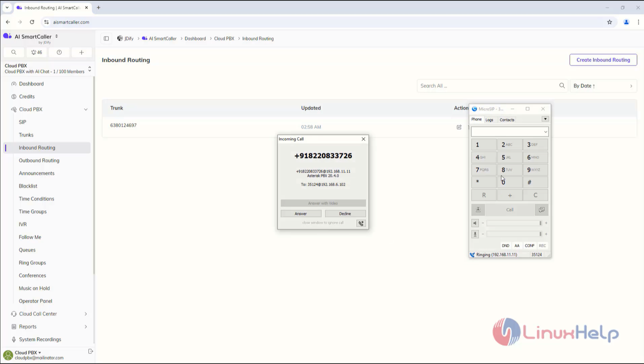
Task: Click the AI SmartCaller logo in sidebar
Action: [x=7, y=36]
